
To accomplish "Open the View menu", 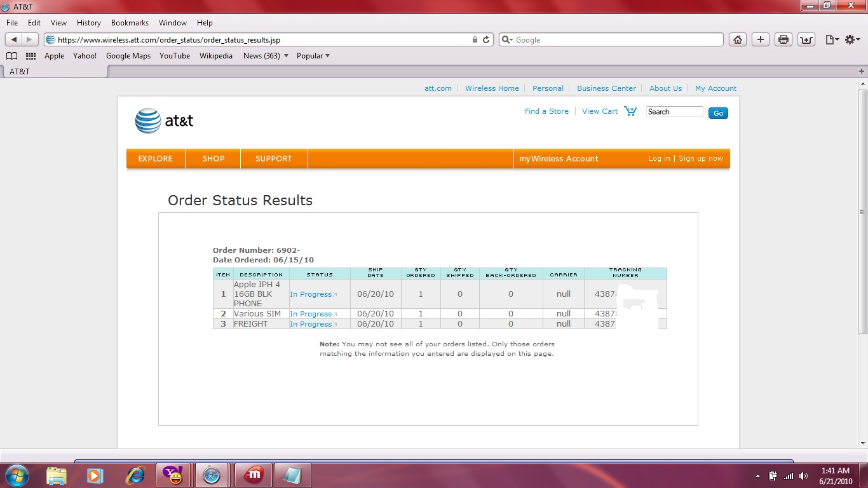I will (58, 23).
